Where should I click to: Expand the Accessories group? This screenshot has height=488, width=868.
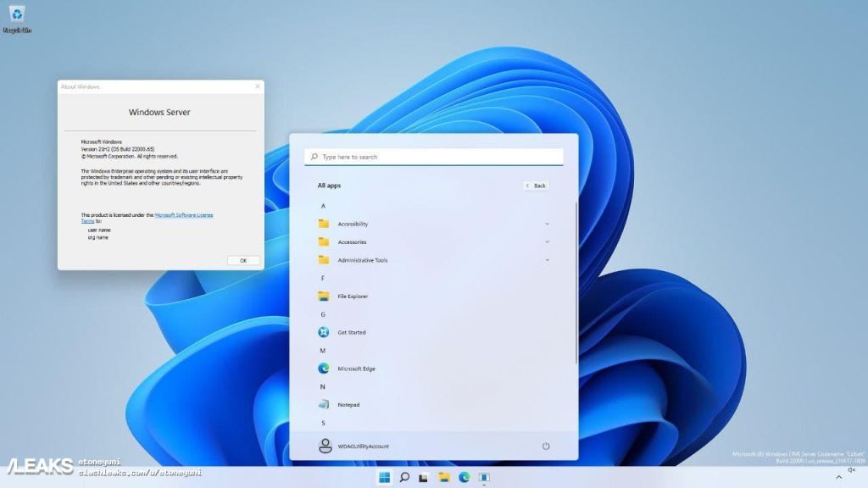click(547, 241)
